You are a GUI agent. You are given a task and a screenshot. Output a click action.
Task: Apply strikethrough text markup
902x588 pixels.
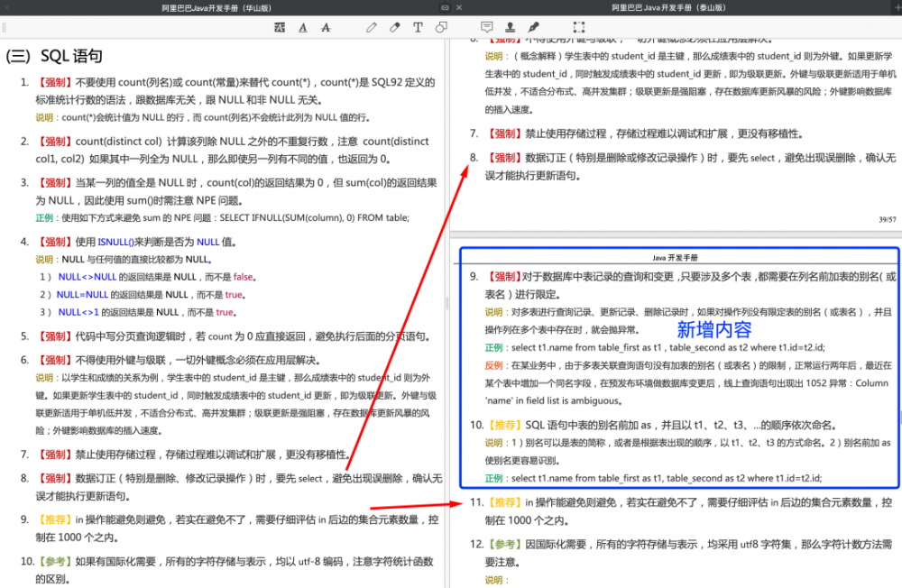(326, 27)
